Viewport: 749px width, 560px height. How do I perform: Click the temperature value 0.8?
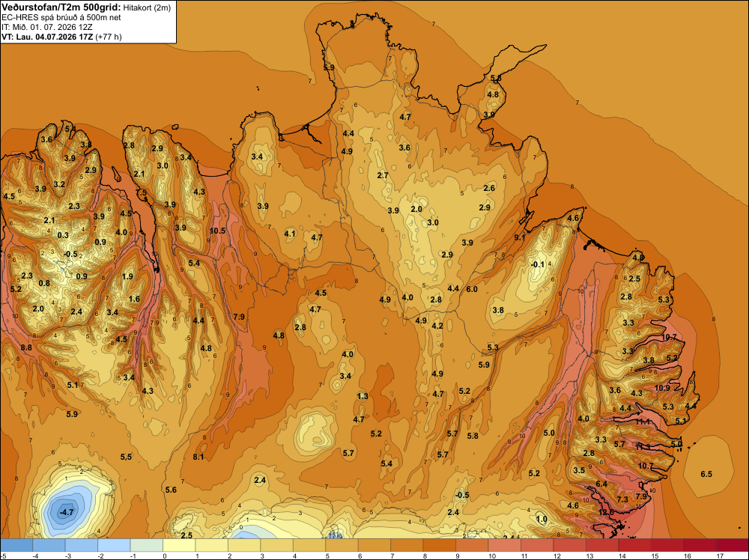click(x=44, y=284)
